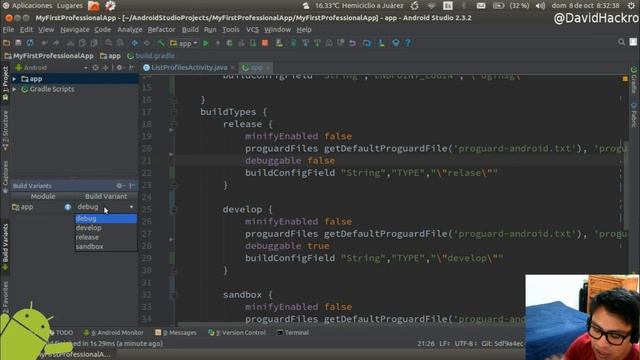The width and height of the screenshot is (640, 360).
Task: Click the Lugares menu in top bar
Action: 70,6
